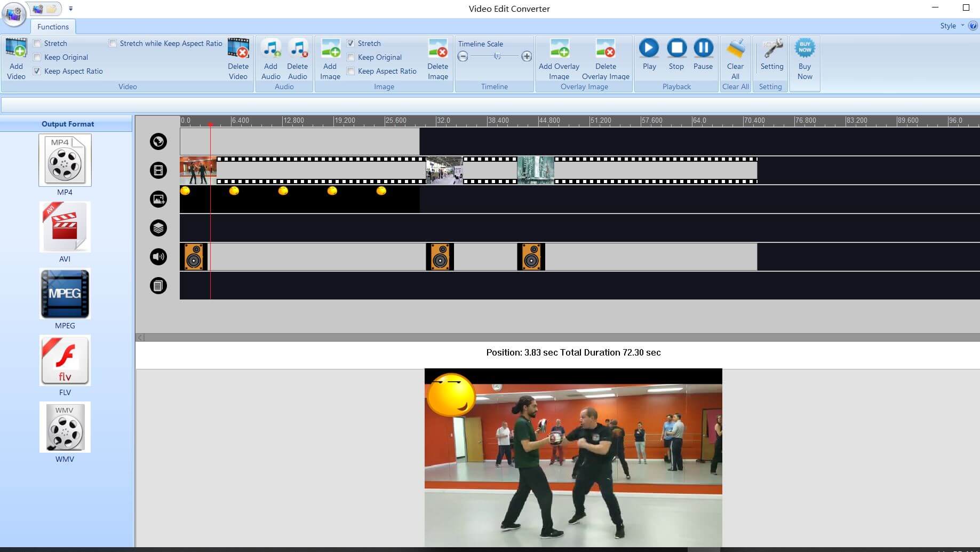980x552 pixels.
Task: Click the Add Audio icon
Action: point(270,49)
